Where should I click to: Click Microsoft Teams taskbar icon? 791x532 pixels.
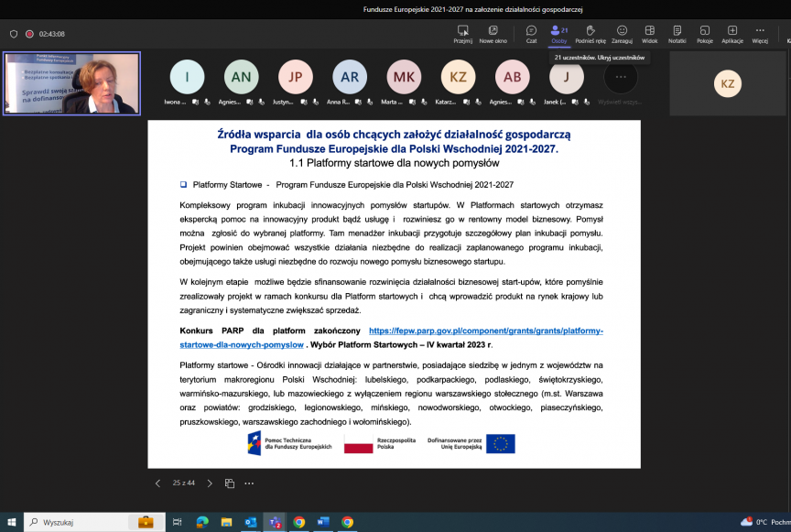pos(275,523)
